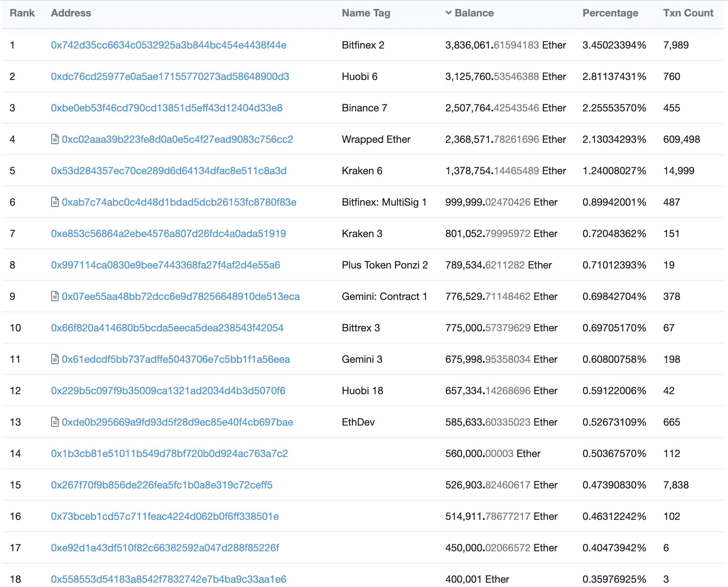
Task: Open EthDev address 0xde0b2956...
Action: point(178,422)
